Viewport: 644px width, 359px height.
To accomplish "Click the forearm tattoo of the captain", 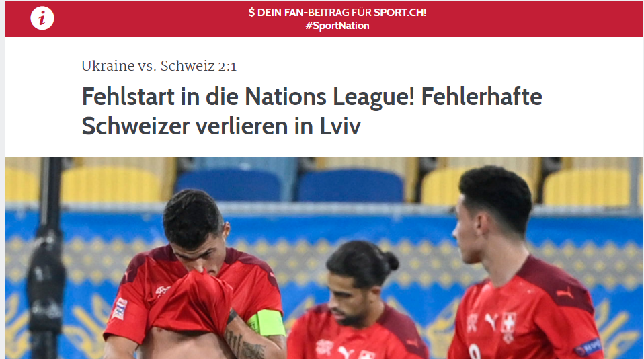I will [246, 344].
